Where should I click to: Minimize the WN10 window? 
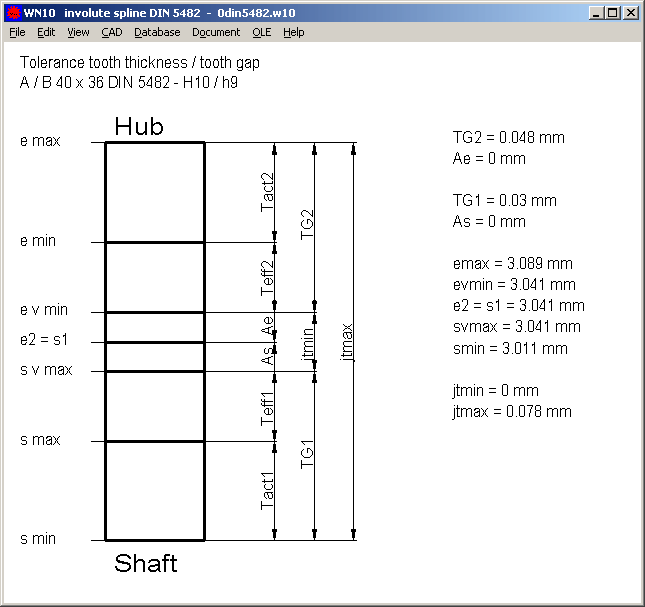click(x=596, y=13)
